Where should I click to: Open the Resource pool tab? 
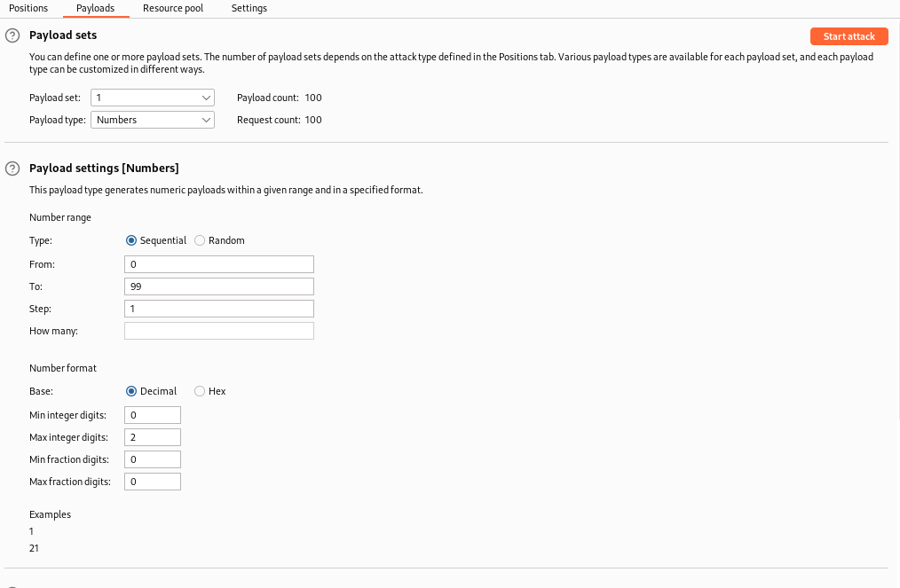coord(173,8)
